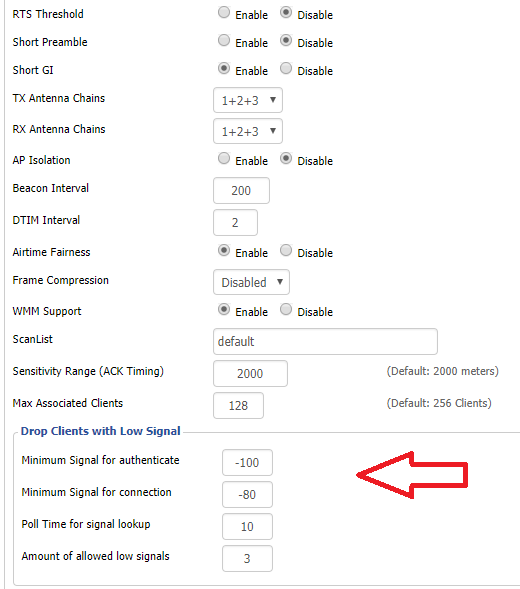Expand the Frame Compression dropdown

click(x=251, y=282)
